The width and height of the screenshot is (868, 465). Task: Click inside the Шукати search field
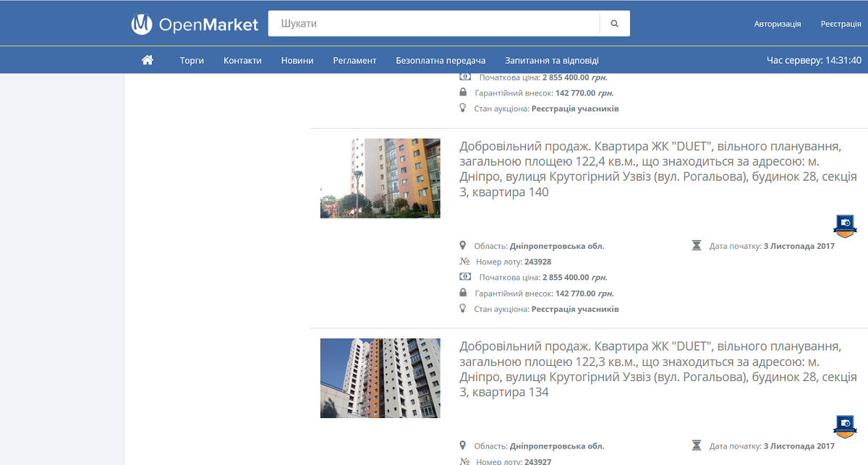point(434,23)
